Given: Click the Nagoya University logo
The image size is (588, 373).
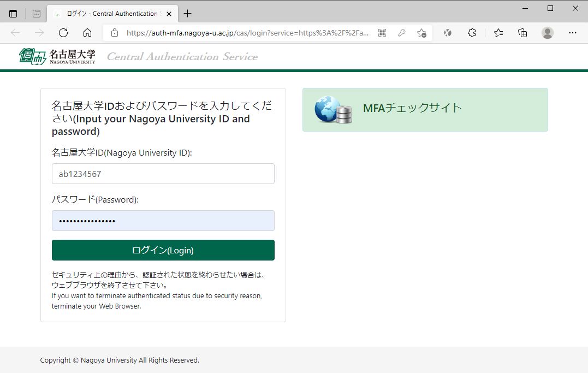Looking at the screenshot, I should point(57,56).
